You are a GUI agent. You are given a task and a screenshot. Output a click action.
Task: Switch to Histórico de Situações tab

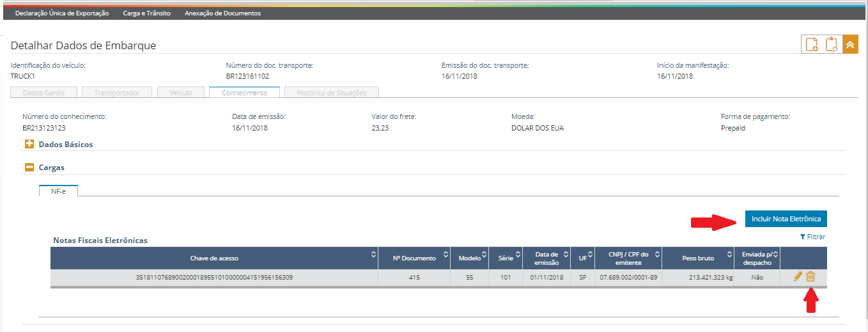pyautogui.click(x=332, y=93)
